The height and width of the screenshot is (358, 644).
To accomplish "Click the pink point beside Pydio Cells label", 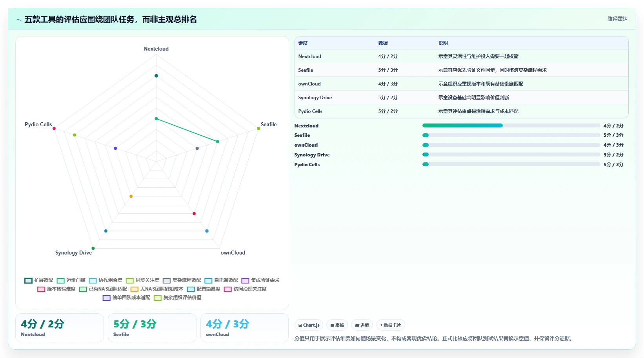I will [54, 129].
